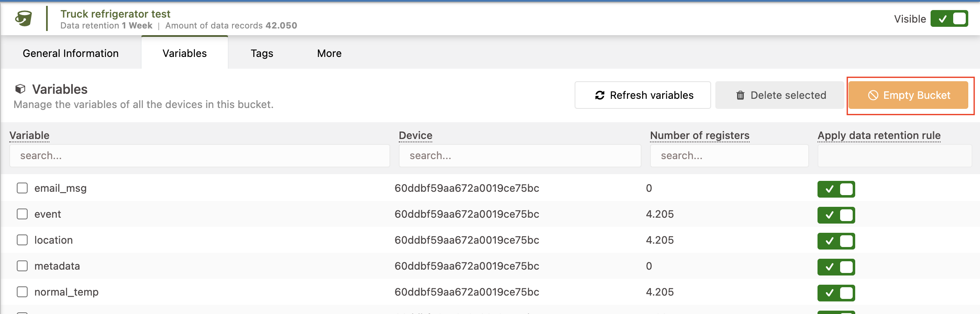Focus the Variable search field
This screenshot has height=314, width=980.
pos(199,156)
